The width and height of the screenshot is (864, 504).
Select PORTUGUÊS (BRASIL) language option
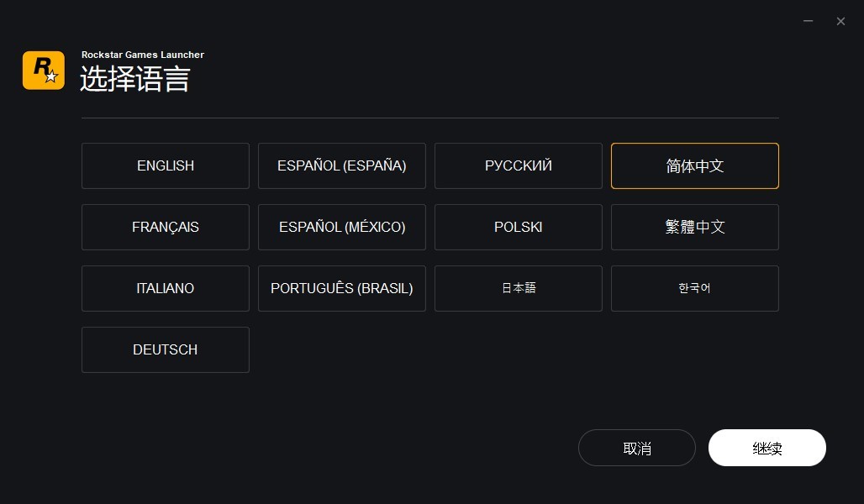[341, 288]
